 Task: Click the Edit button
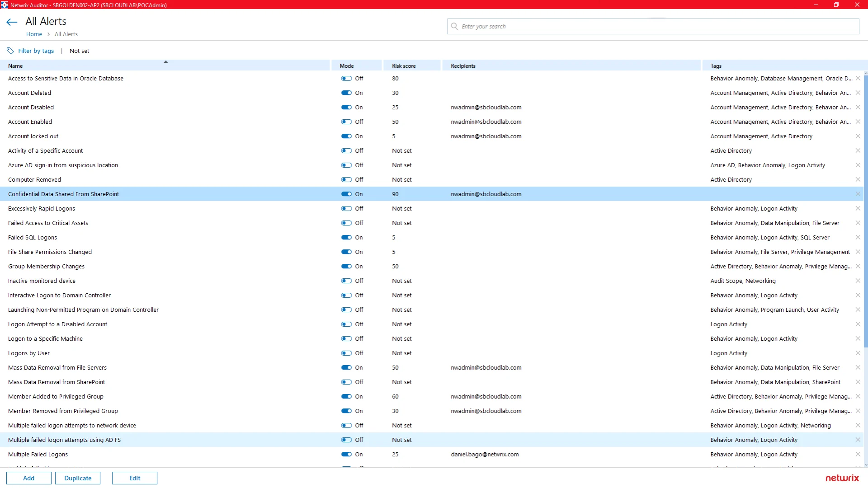click(135, 478)
